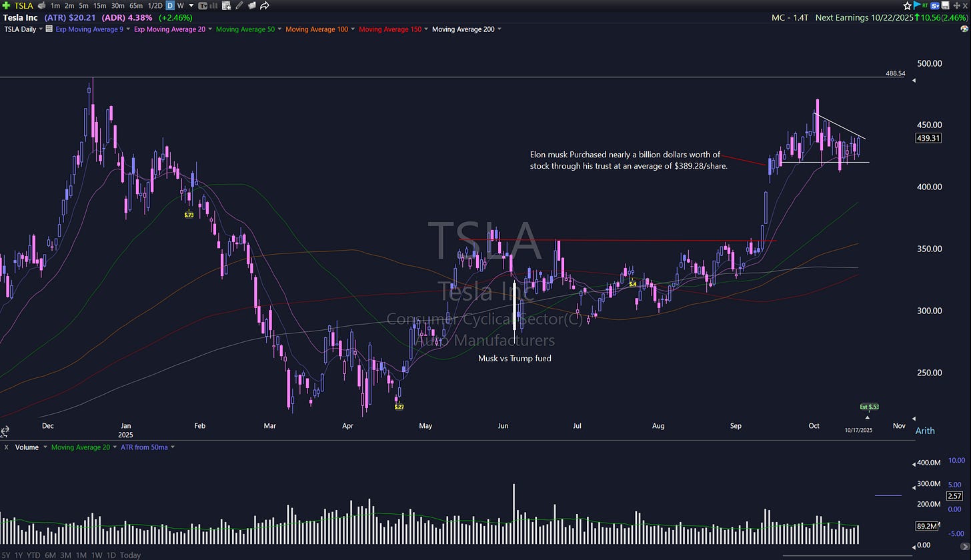Click the T text-tool toolbar icon
The height and width of the screenshot is (560, 971).
tap(203, 5)
